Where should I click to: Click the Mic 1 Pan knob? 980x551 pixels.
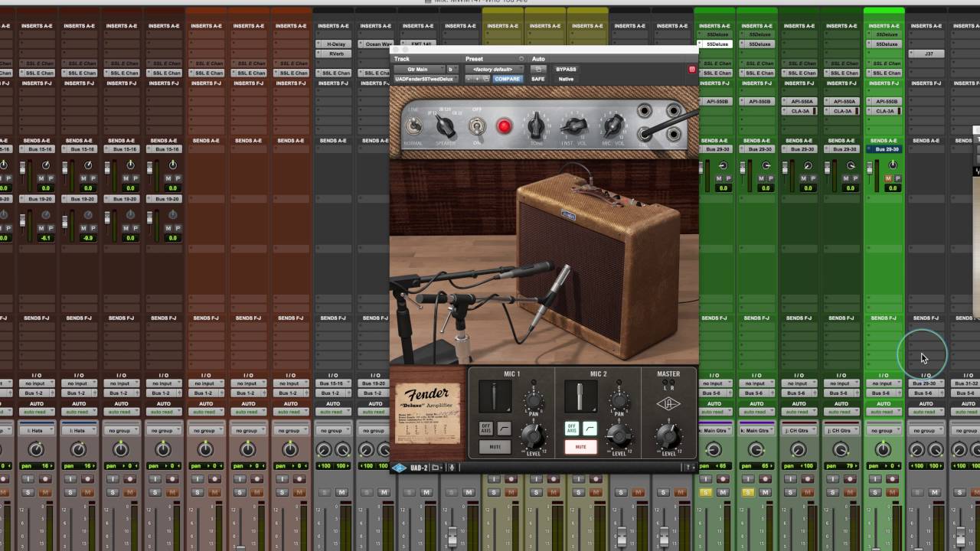(x=533, y=400)
